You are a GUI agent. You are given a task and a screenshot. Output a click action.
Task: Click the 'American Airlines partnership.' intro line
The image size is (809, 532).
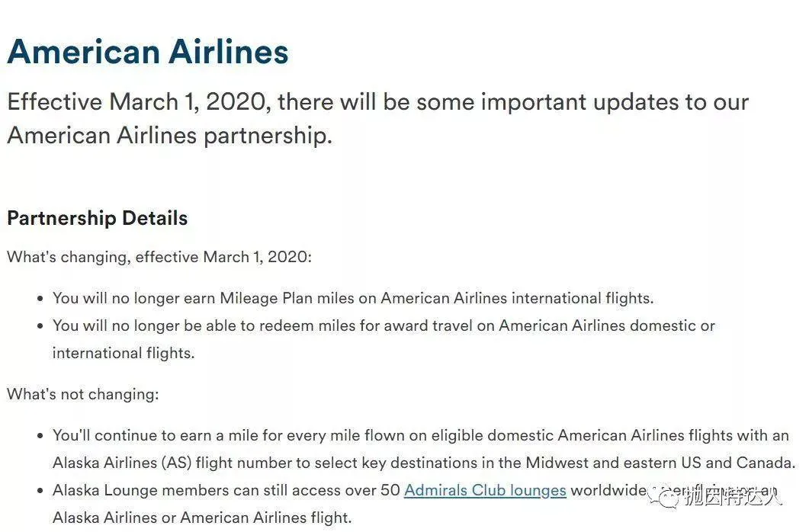pos(170,136)
